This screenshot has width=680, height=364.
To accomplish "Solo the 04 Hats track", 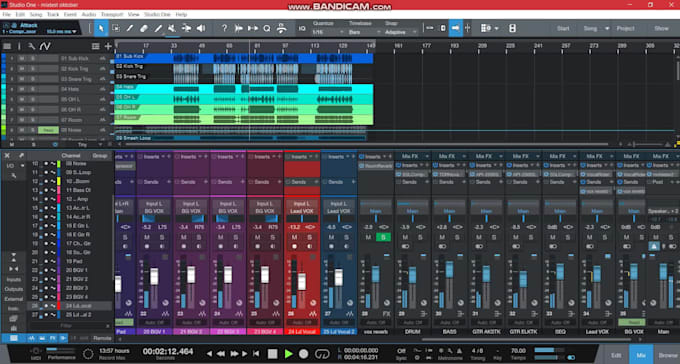I will pyautogui.click(x=33, y=89).
